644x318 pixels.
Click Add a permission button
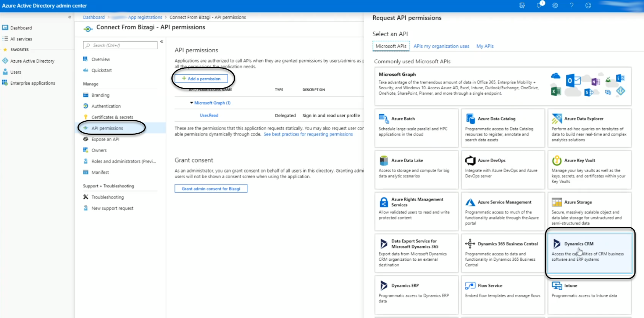point(201,79)
